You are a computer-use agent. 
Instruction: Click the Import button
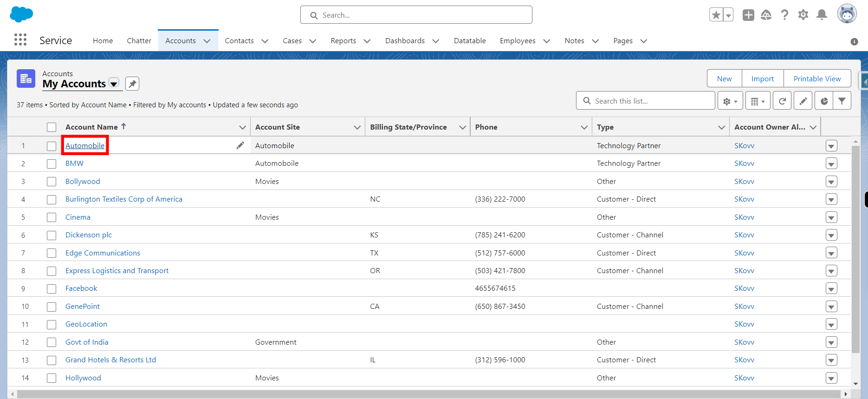pyautogui.click(x=763, y=78)
